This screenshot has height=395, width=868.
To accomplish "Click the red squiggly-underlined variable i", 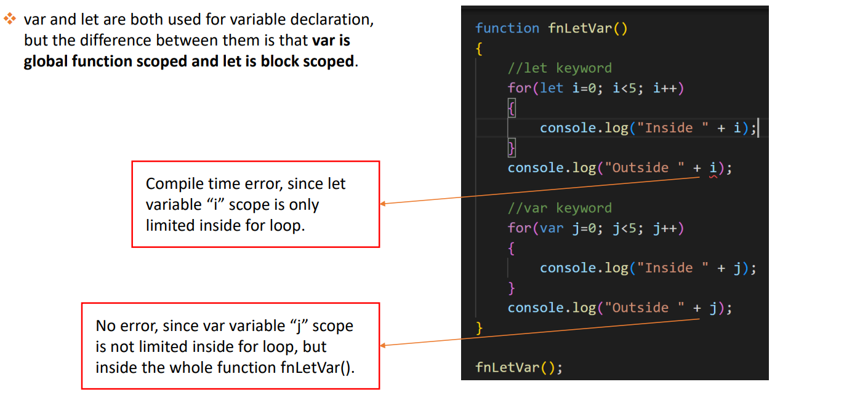I will pos(713,168).
